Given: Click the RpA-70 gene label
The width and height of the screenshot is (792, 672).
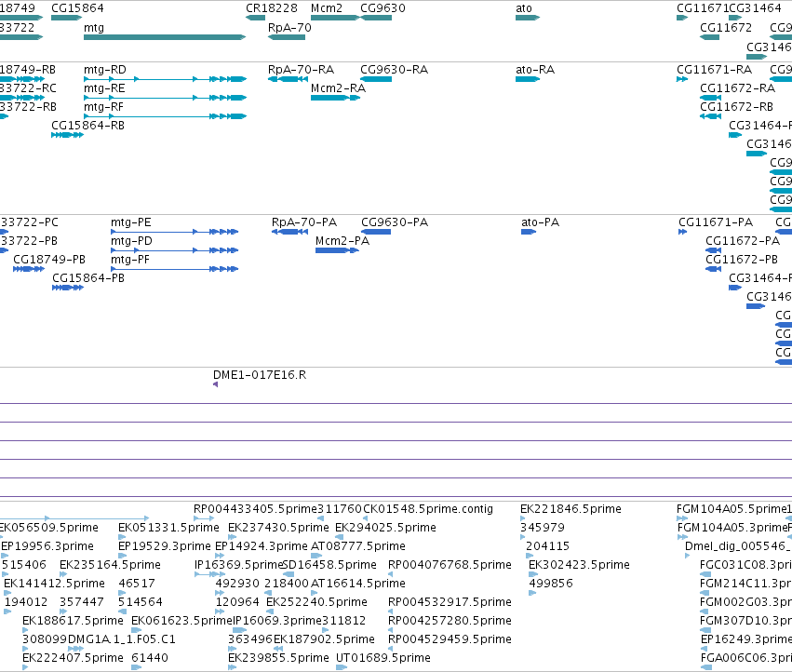Looking at the screenshot, I should coord(289,27).
